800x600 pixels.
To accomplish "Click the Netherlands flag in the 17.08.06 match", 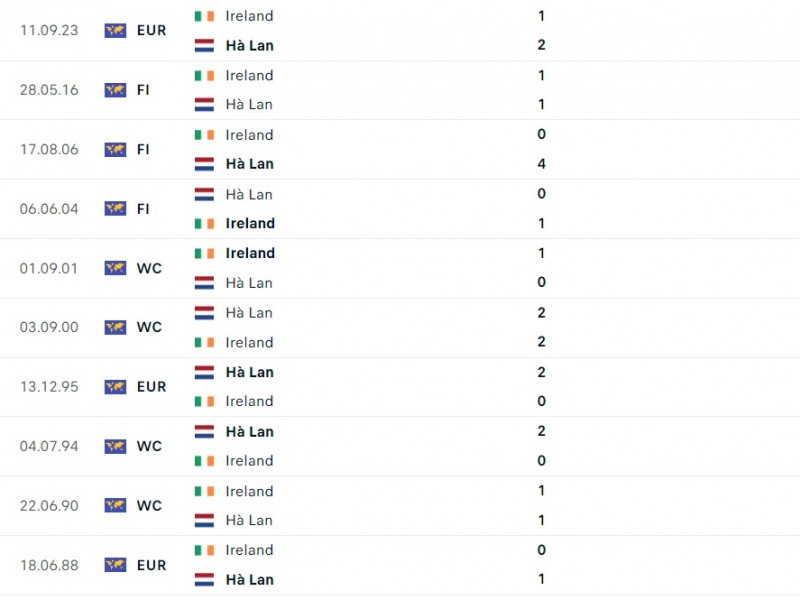I will click(204, 164).
